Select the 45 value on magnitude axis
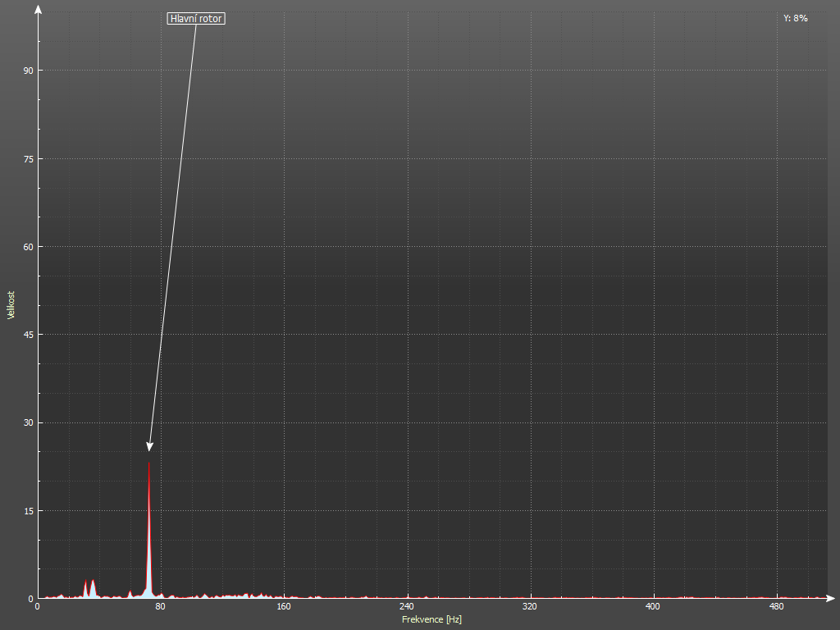Image resolution: width=840 pixels, height=630 pixels. pyautogui.click(x=28, y=335)
